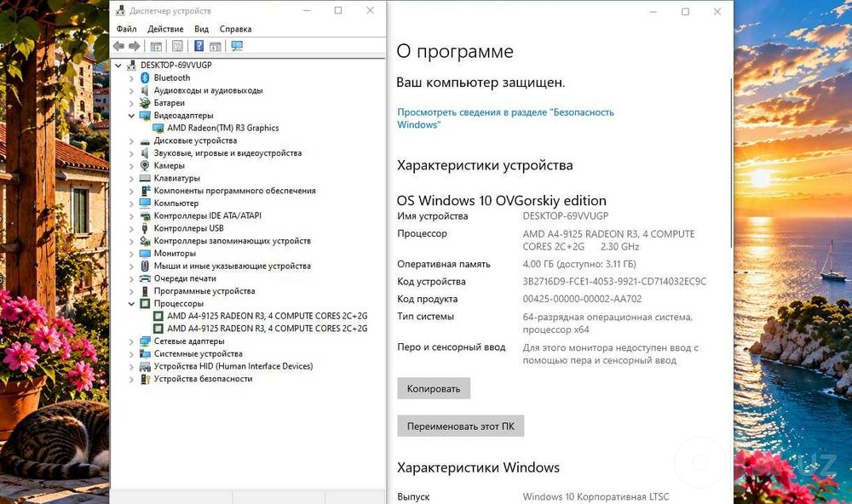Click the device code 3B2716D9-FCE1-4053-9921-CD714032EC9C
This screenshot has height=504, width=852.
[614, 281]
